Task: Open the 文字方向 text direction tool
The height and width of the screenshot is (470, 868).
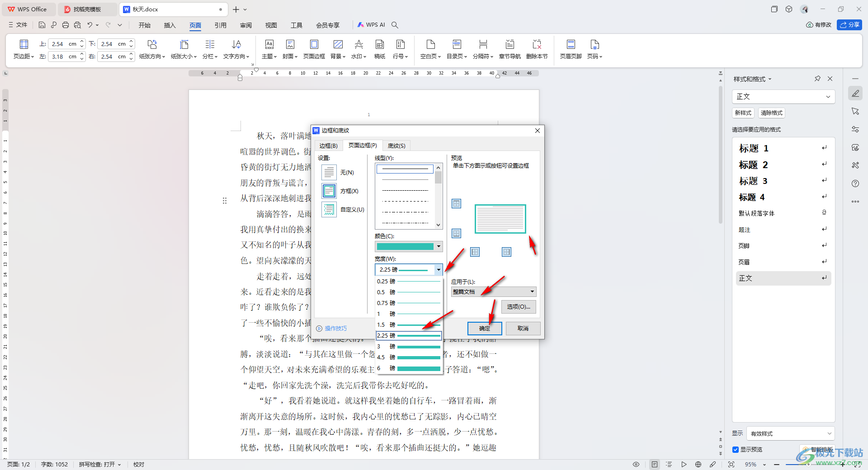Action: 236,49
